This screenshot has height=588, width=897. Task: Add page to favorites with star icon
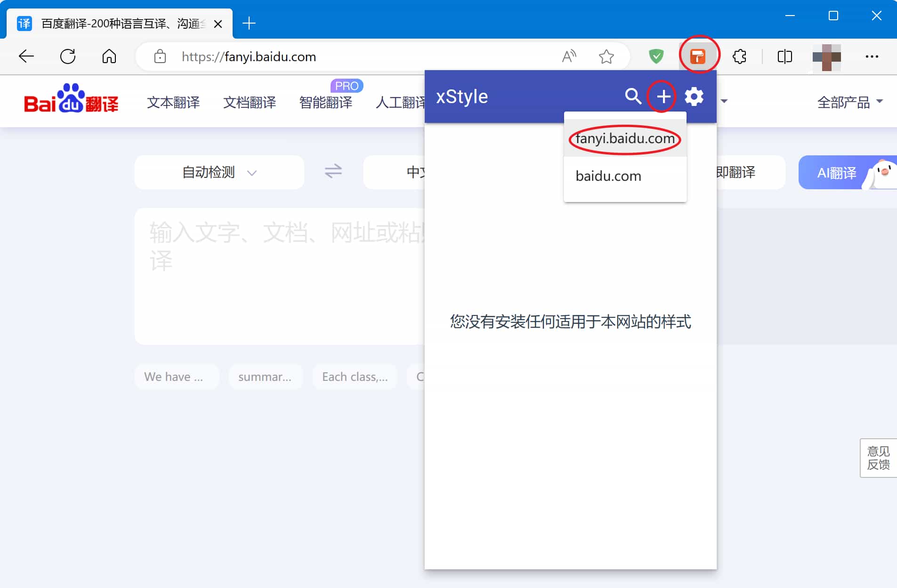[x=606, y=56]
